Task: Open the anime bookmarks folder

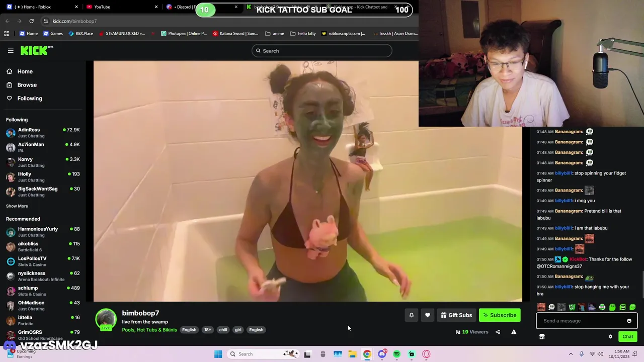Action: pos(274,34)
